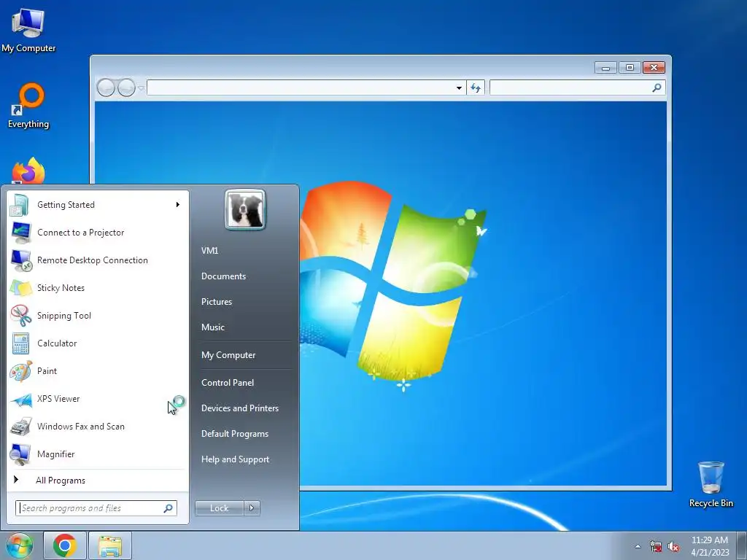Viewport: 747px width, 560px height.
Task: Close the open Explorer window
Action: click(654, 68)
